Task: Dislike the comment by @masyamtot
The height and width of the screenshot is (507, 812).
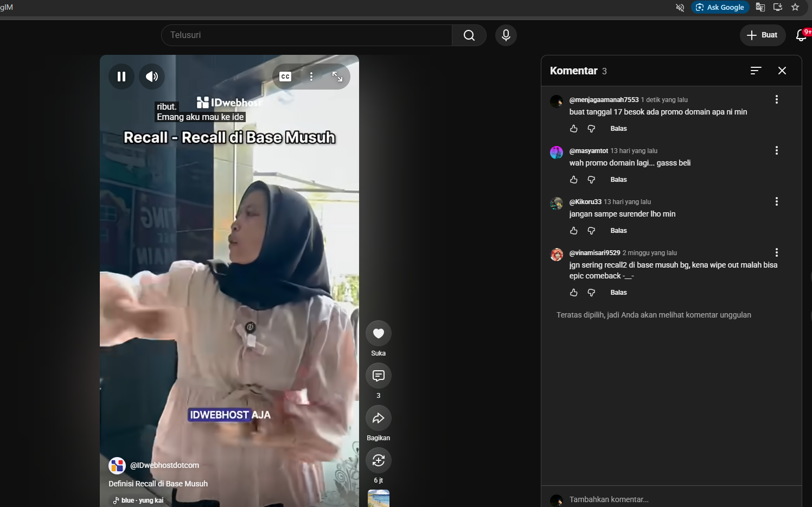Action: pos(591,180)
